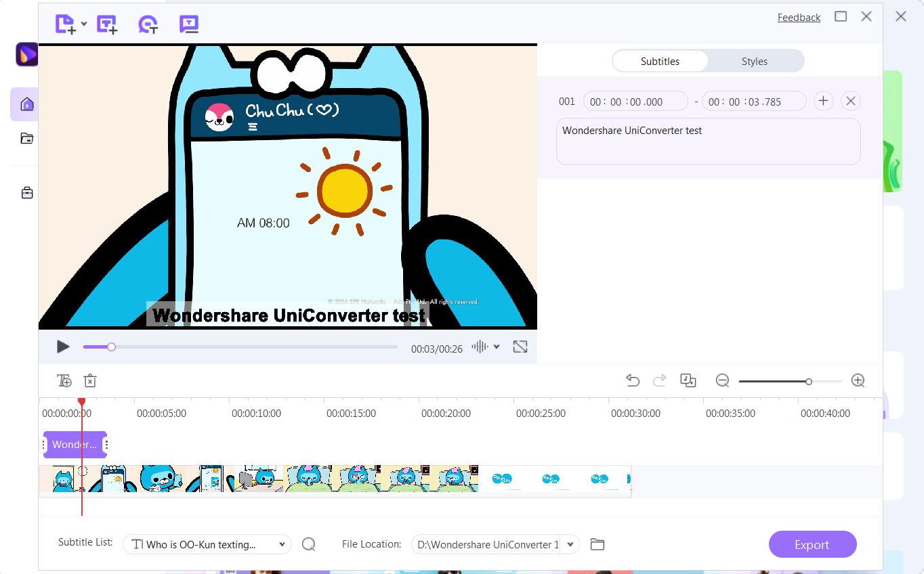Add a new subtitle with plus button
The image size is (924, 574).
(x=823, y=101)
